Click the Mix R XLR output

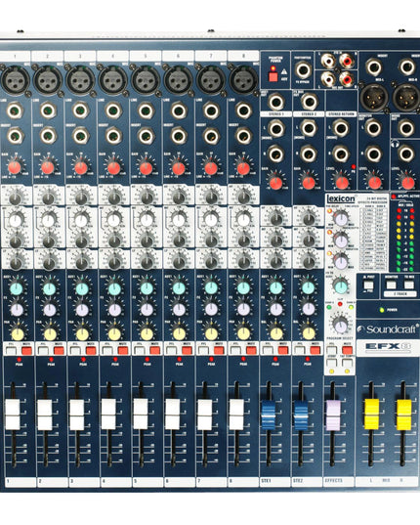click(x=406, y=98)
